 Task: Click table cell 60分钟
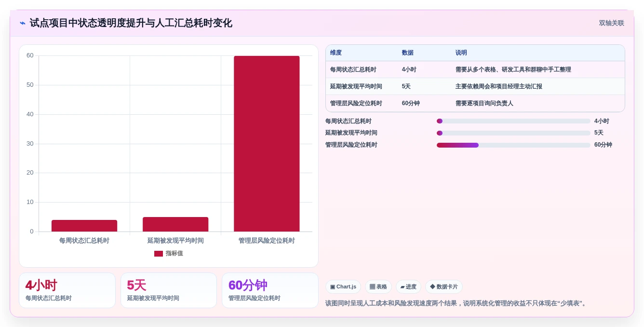pyautogui.click(x=411, y=104)
